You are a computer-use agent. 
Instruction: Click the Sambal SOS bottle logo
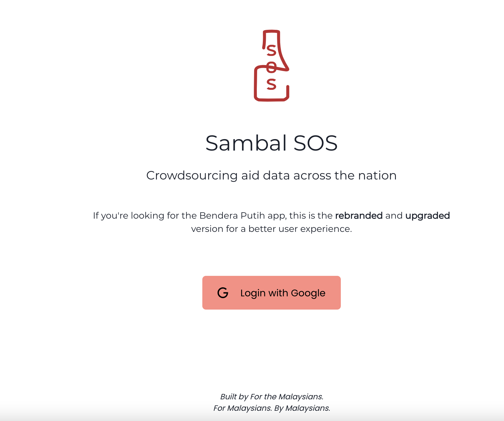coord(272,65)
